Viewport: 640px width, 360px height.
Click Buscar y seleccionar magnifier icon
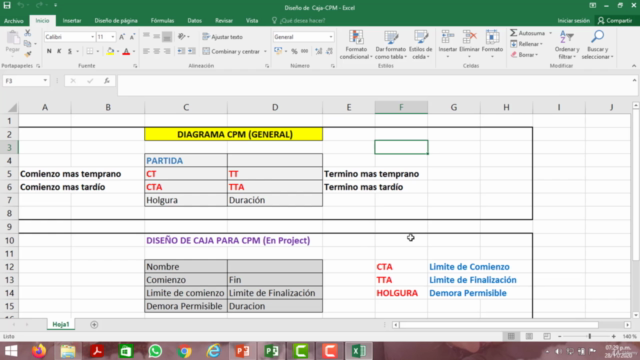coord(597,37)
